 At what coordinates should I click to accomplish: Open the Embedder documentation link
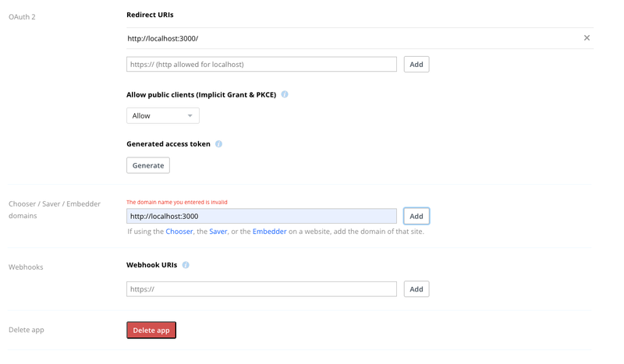(269, 231)
